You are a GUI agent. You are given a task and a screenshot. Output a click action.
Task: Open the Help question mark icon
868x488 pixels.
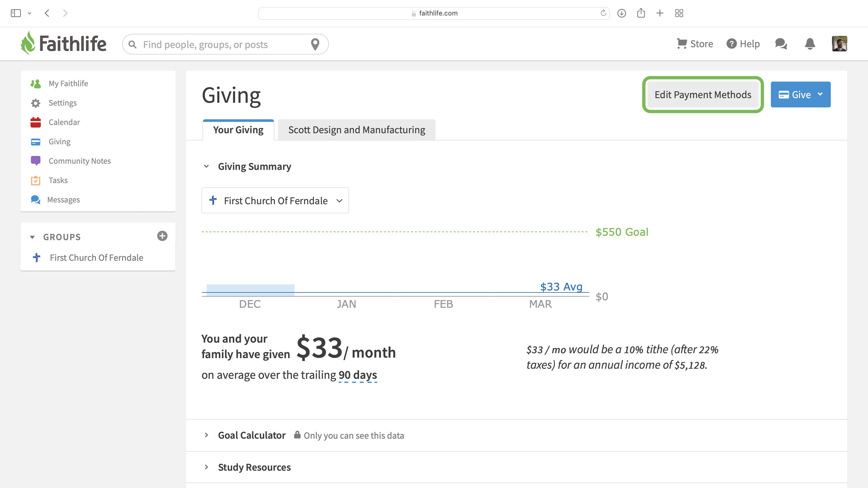click(x=731, y=44)
